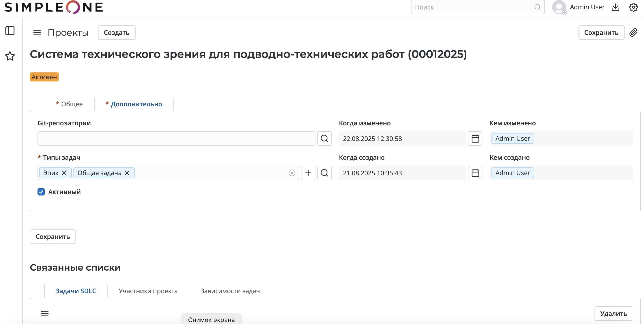The image size is (644, 324).
Task: Click in the Git-репозитории input field
Action: pos(176,138)
